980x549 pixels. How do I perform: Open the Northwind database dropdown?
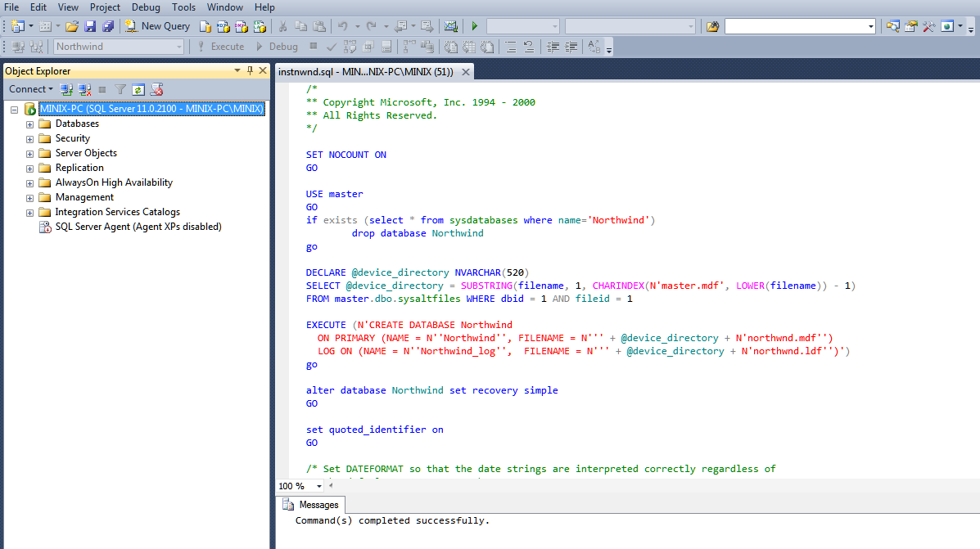(179, 47)
